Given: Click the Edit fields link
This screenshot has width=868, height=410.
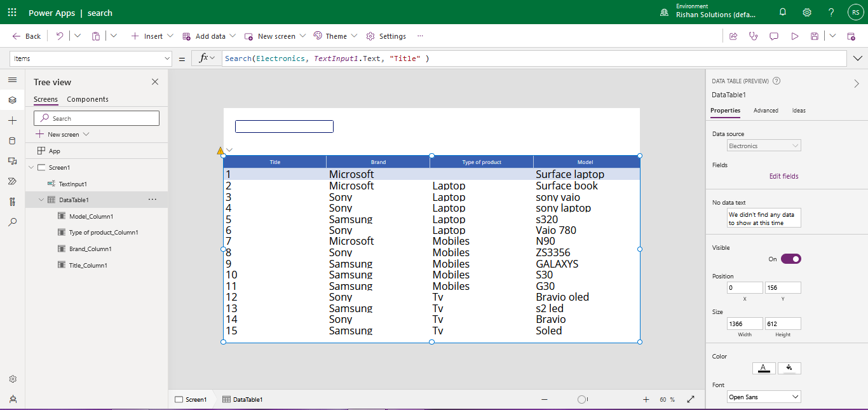Looking at the screenshot, I should 783,176.
